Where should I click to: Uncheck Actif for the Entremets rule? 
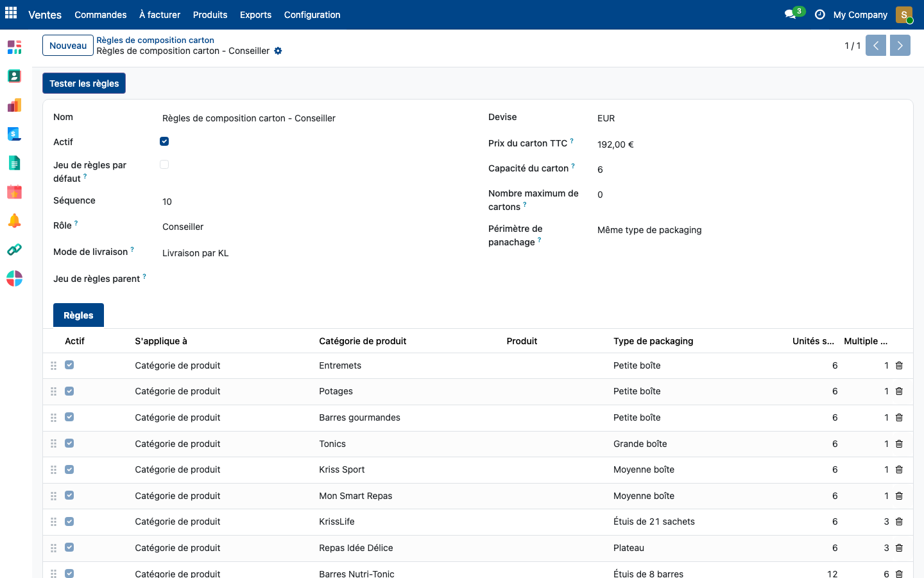point(69,365)
